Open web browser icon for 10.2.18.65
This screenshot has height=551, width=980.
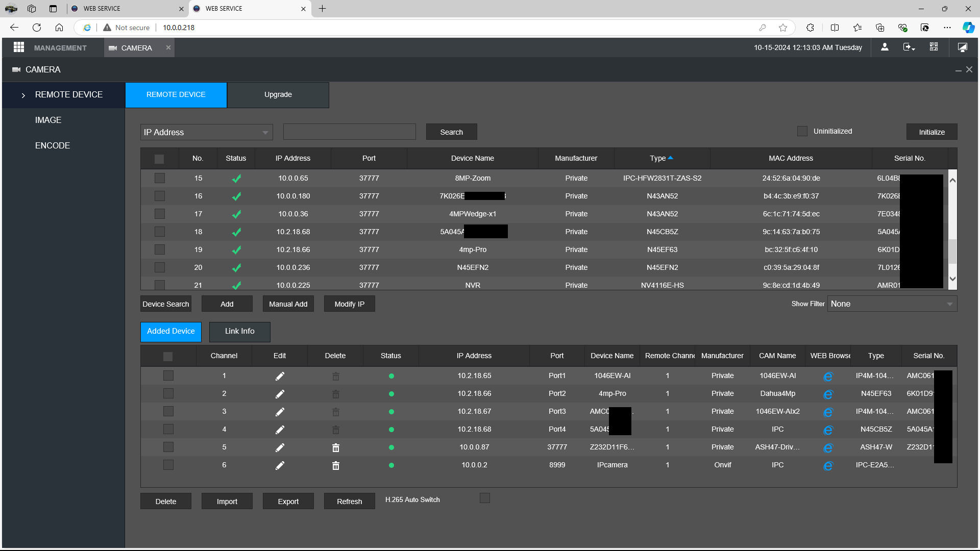point(828,377)
